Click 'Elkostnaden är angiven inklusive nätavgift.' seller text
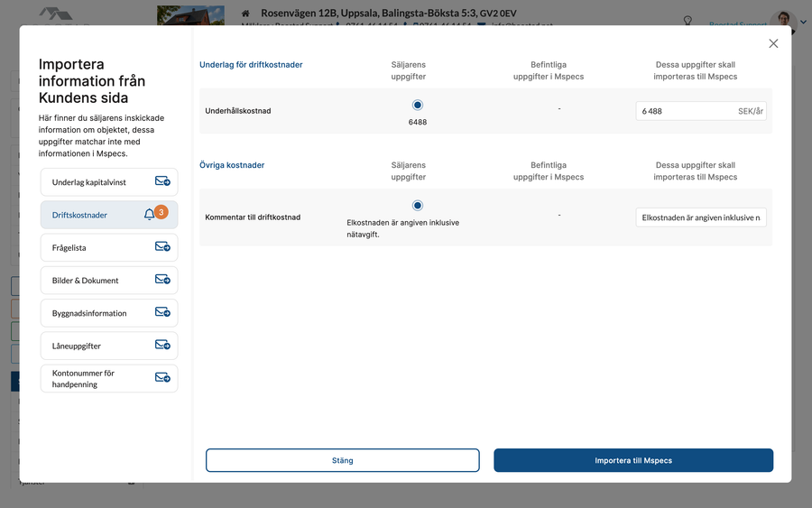812x508 pixels. coord(403,228)
